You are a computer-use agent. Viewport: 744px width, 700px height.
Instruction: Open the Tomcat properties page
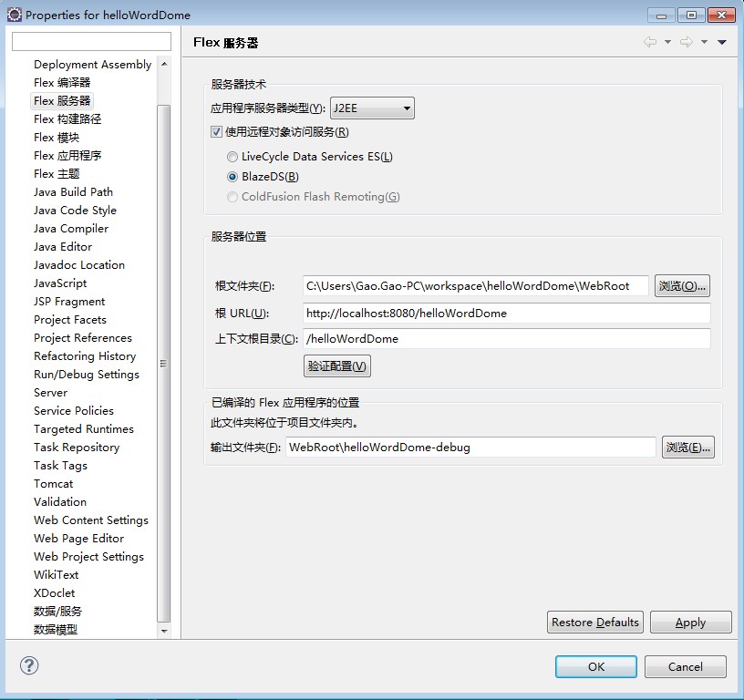(x=53, y=483)
